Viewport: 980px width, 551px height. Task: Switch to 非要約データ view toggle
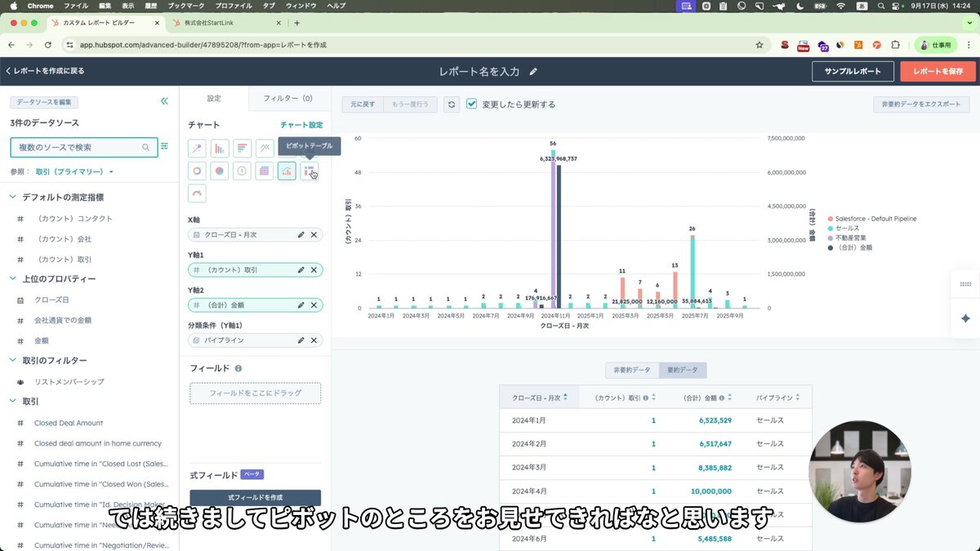pos(631,370)
